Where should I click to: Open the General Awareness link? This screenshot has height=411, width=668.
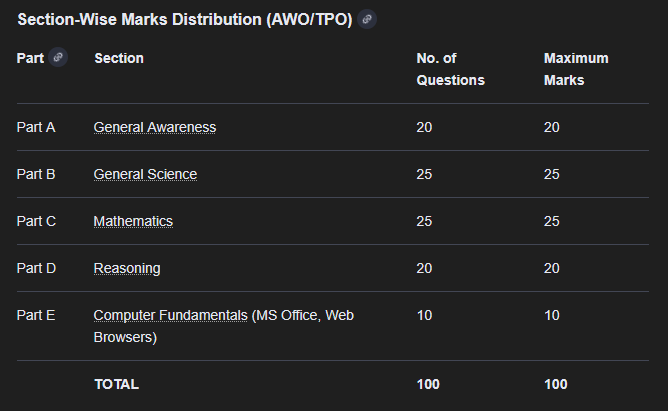(x=155, y=127)
